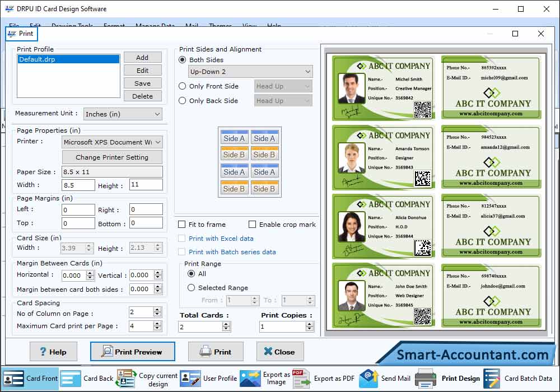Export card as PDF
This screenshot has width=560, height=392.
pos(324,379)
